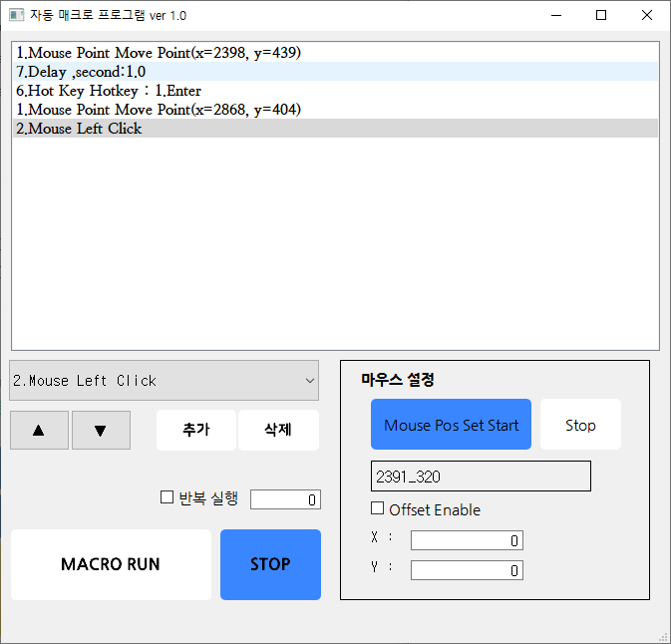671x644 pixels.
Task: Click Mouse Pos Set Start button
Action: click(x=451, y=425)
